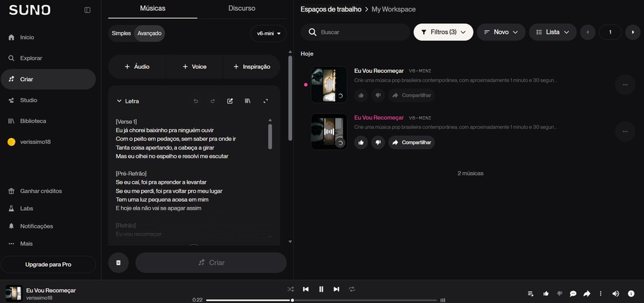This screenshot has height=303, width=644.
Task: Delete current form with trash icon
Action: pyautogui.click(x=118, y=262)
